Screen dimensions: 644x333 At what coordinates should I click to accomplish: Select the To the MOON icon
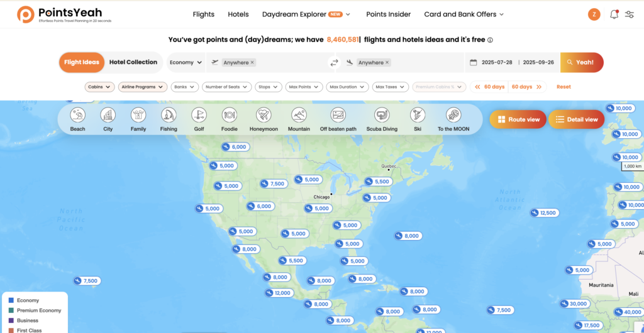pos(453,115)
